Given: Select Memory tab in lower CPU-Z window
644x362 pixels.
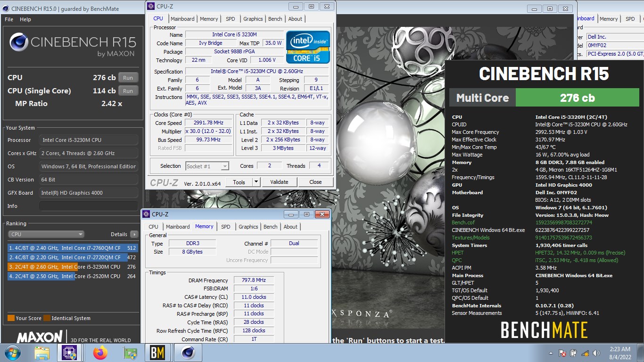Looking at the screenshot, I should [204, 226].
